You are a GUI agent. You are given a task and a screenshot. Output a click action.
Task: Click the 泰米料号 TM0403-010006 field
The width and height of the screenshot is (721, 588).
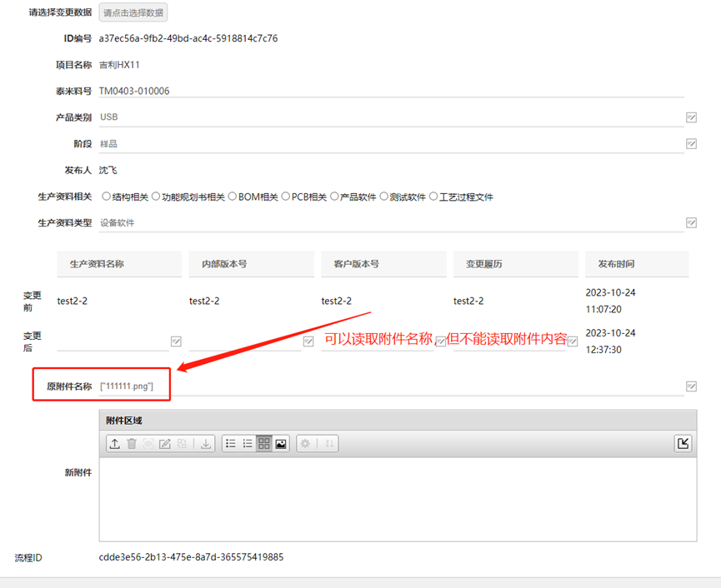coord(391,91)
